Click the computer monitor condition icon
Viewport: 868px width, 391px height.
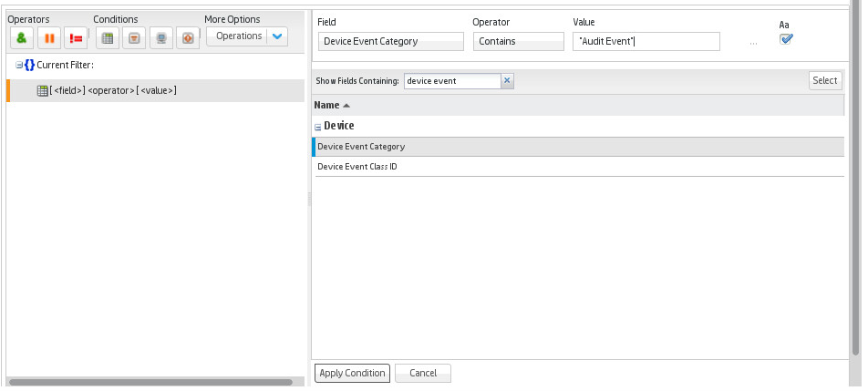(160, 37)
